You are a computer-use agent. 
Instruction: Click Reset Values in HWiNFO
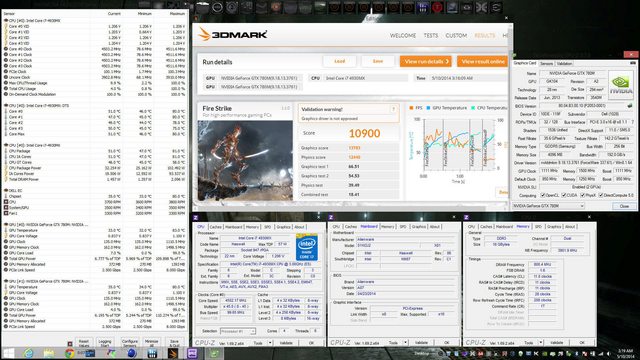pyautogui.click(x=84, y=343)
